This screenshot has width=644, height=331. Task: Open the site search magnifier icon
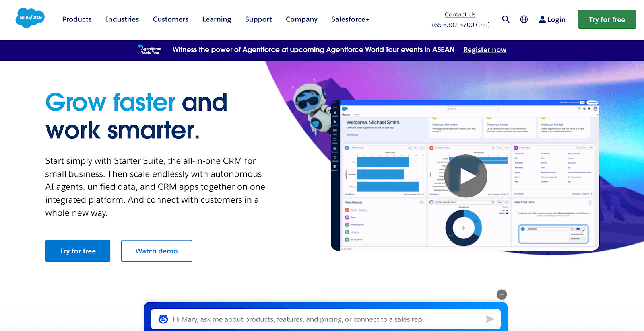click(506, 19)
